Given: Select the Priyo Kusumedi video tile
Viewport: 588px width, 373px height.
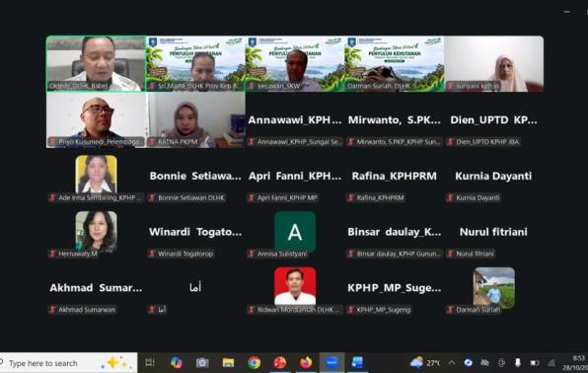Looking at the screenshot, I should coord(96,119).
